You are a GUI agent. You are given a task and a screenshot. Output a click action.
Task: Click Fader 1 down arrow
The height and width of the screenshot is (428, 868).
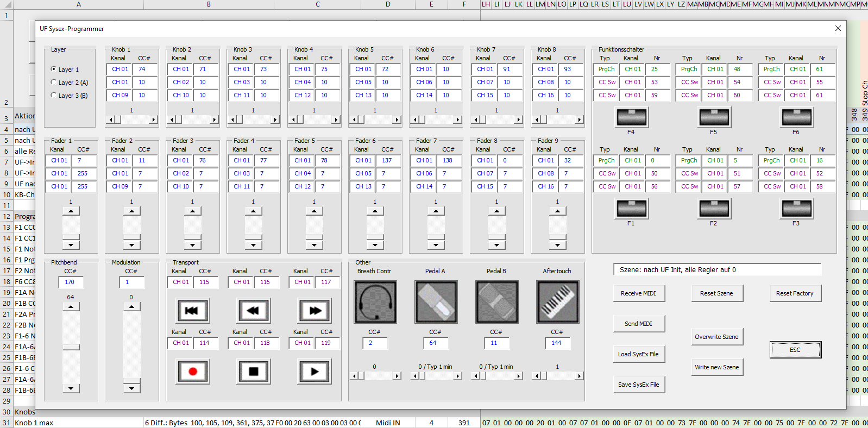pyautogui.click(x=71, y=245)
